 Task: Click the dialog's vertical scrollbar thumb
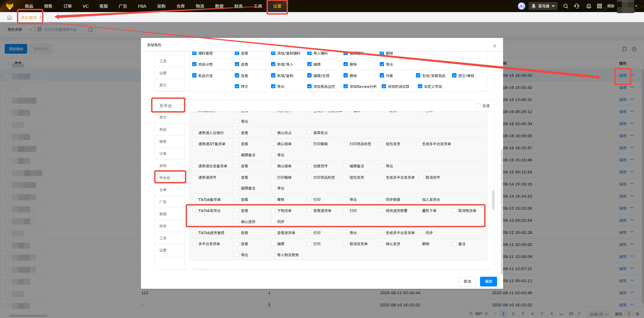click(x=493, y=200)
